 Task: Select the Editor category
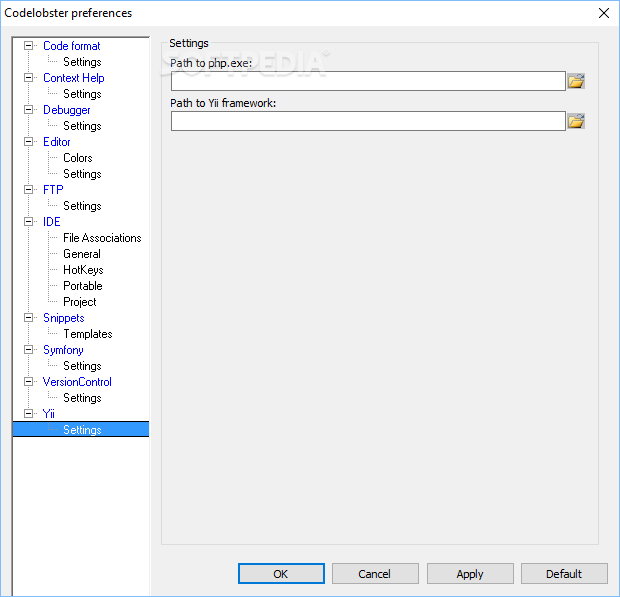[57, 142]
